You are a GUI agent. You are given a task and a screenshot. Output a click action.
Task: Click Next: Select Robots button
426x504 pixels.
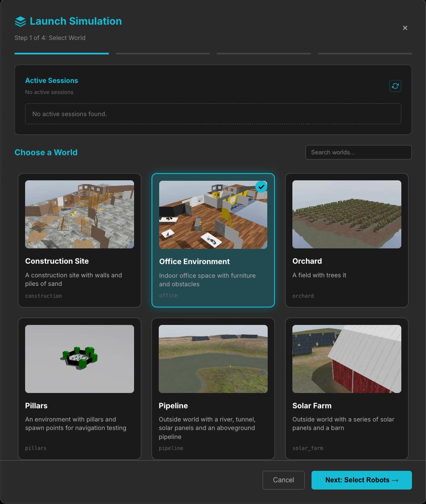[361, 480]
